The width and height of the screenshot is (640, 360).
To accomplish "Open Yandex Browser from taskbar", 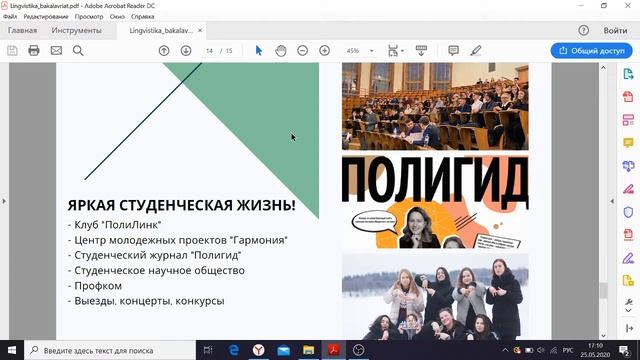I will pyautogui.click(x=258, y=350).
